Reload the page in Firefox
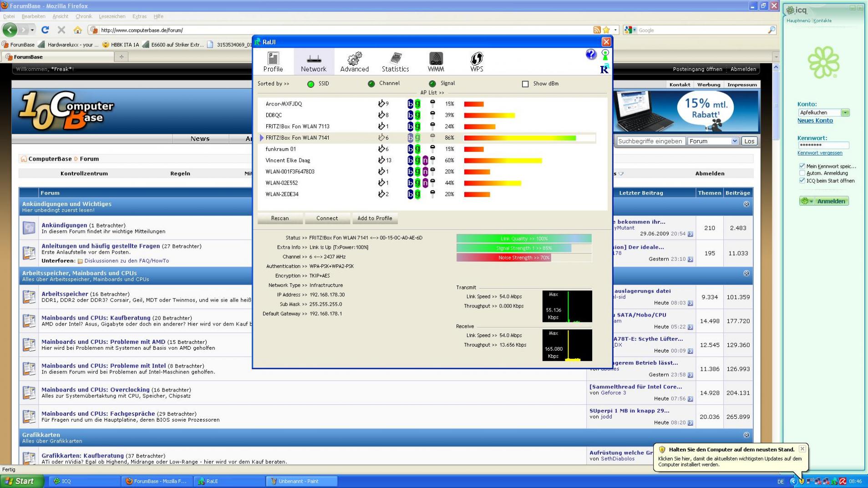The width and height of the screenshot is (868, 488). pos(45,30)
